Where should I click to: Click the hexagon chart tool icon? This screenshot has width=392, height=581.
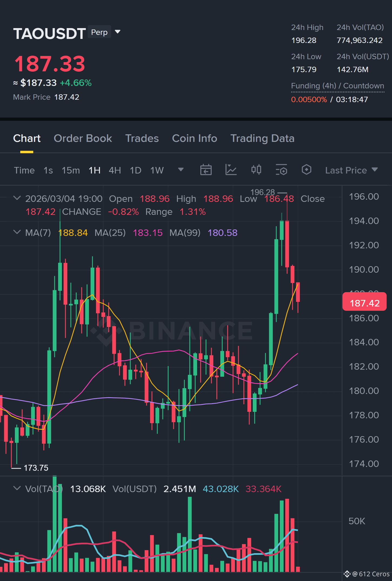point(306,170)
